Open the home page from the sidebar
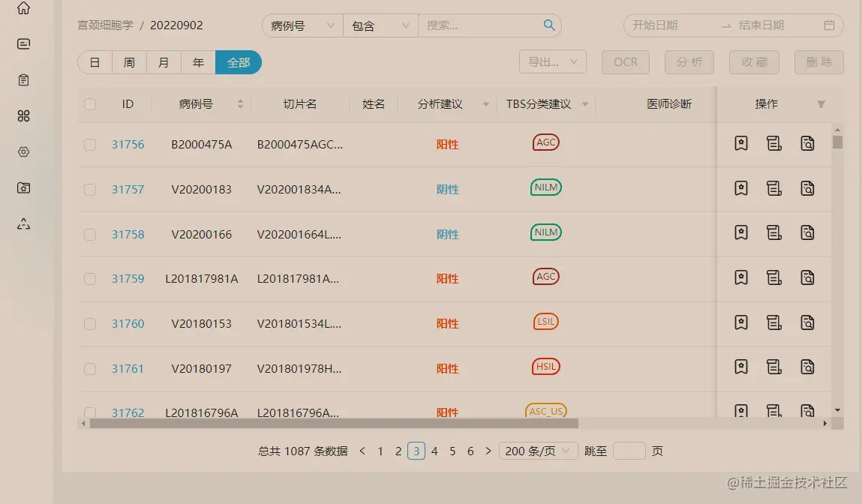The image size is (862, 504). tap(23, 9)
